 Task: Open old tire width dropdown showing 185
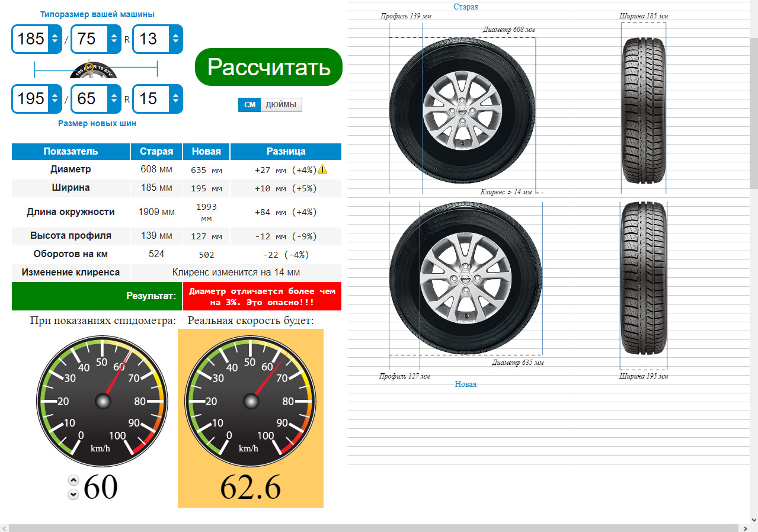pos(37,39)
